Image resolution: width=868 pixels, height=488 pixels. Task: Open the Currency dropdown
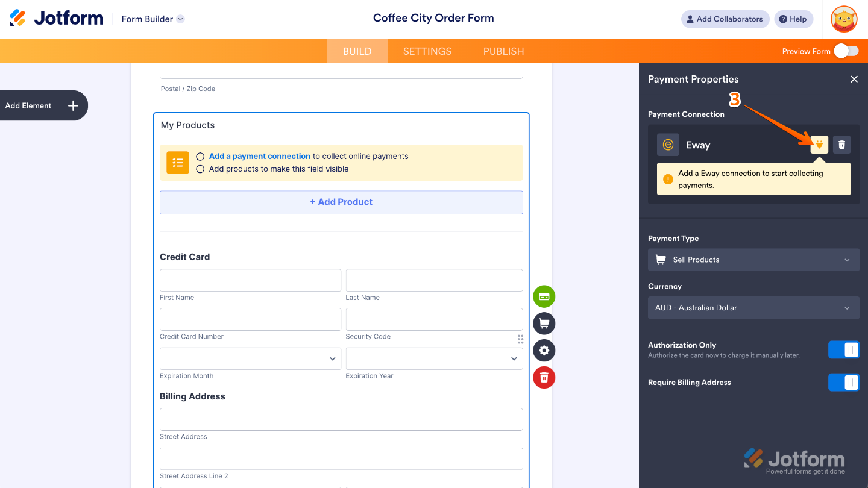click(x=753, y=308)
